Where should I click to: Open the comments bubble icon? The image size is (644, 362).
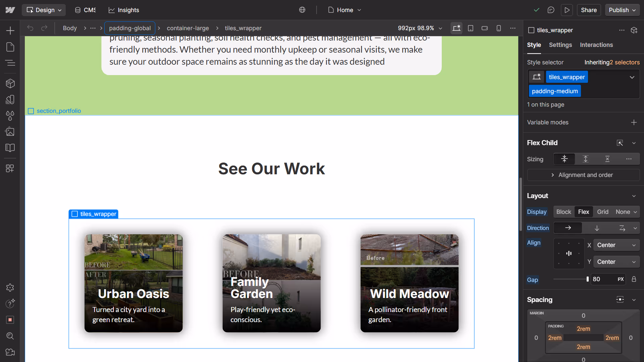pyautogui.click(x=551, y=10)
